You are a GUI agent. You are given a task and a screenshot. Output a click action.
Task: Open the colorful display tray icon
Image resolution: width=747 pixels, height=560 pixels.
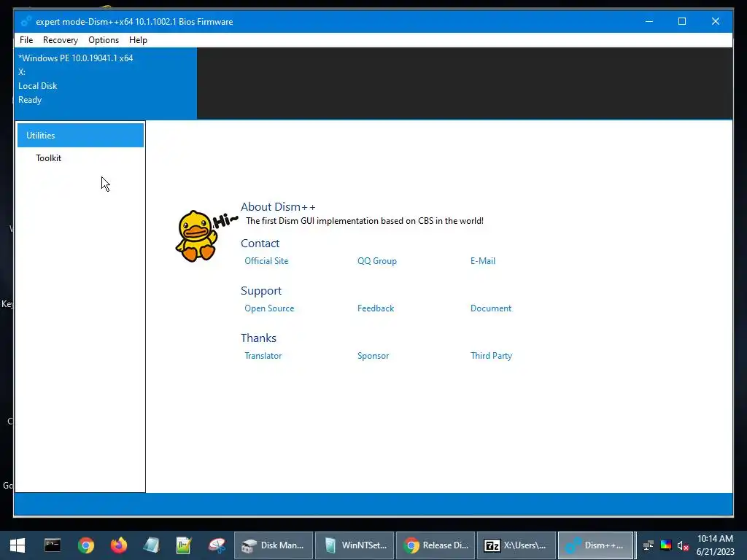665,545
